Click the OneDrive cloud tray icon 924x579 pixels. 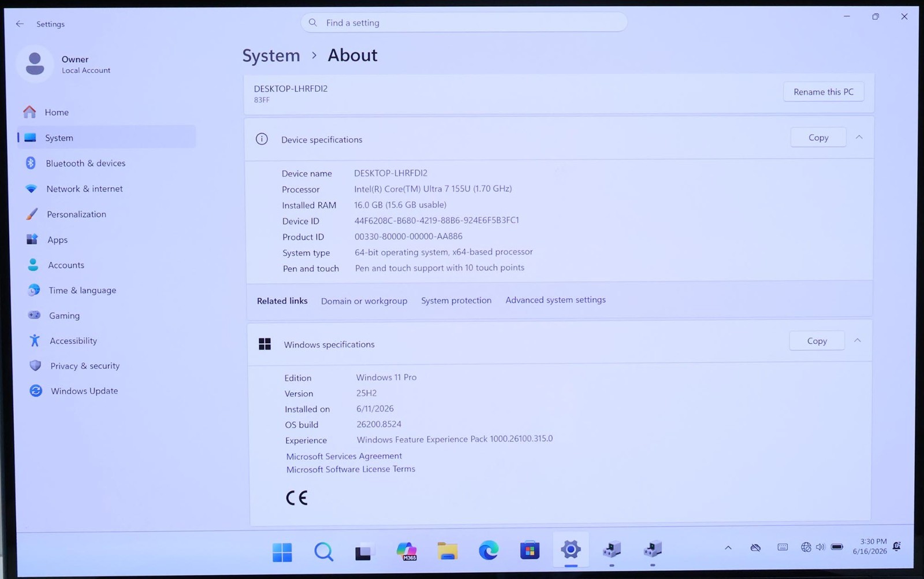tap(755, 547)
